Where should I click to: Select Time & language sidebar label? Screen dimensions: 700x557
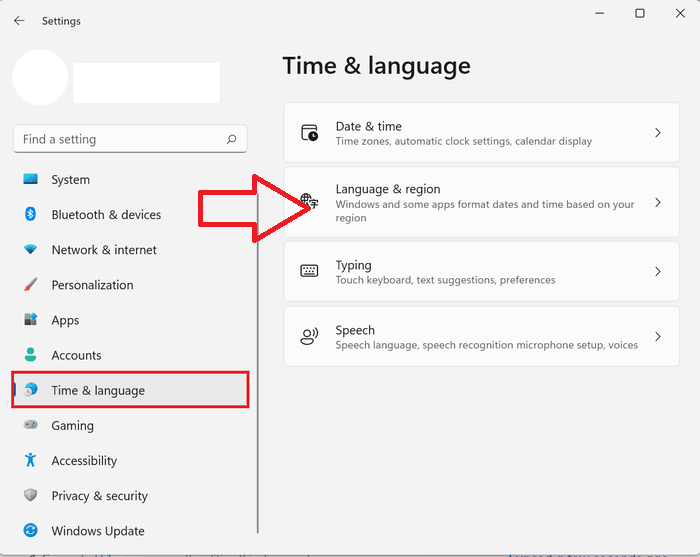[98, 391]
